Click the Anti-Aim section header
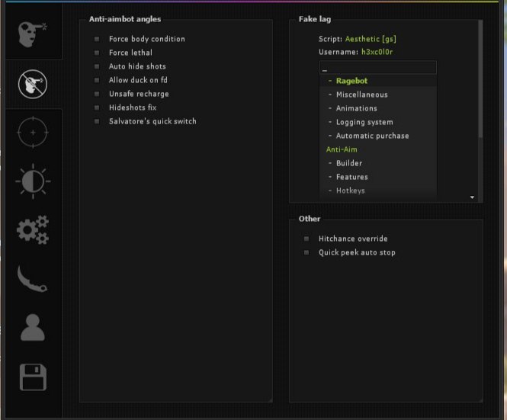The height and width of the screenshot is (420, 507). [342, 149]
